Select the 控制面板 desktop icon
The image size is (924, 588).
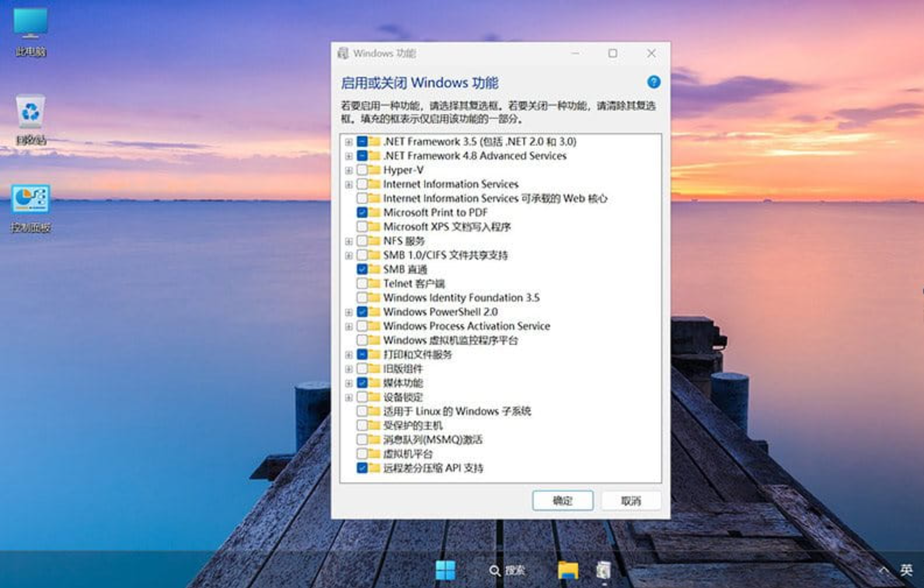30,208
